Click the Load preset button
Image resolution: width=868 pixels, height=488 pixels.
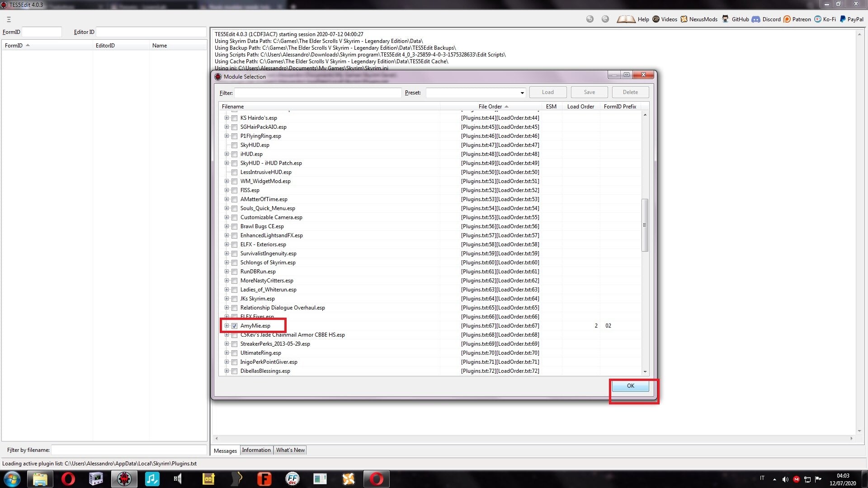point(548,92)
